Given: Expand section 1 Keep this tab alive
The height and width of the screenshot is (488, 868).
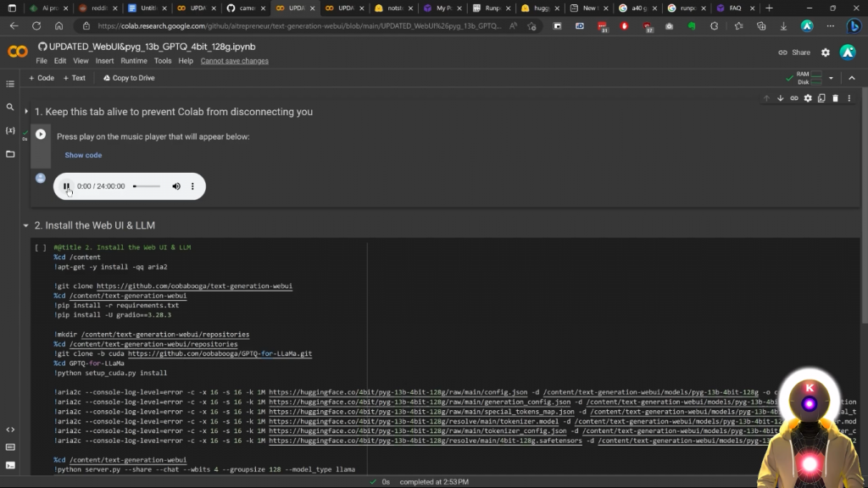Looking at the screenshot, I should point(26,112).
